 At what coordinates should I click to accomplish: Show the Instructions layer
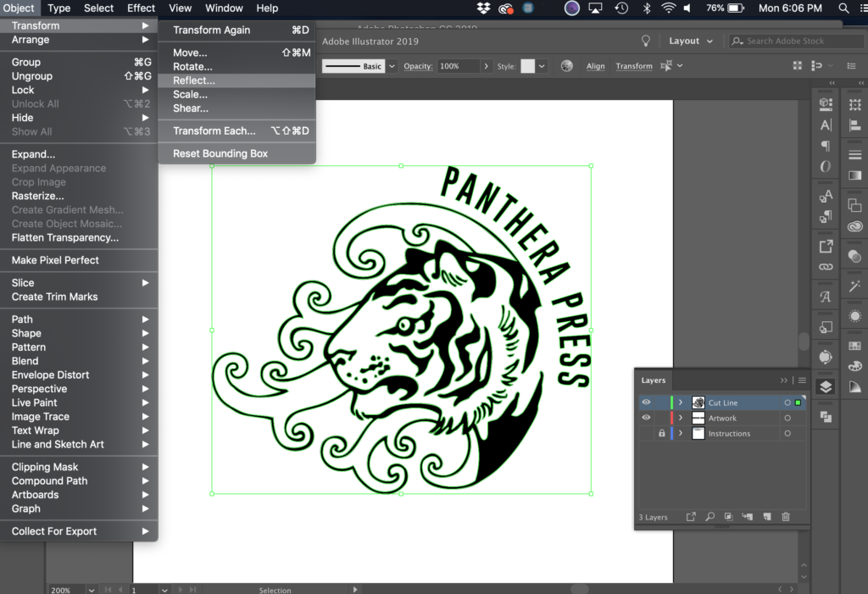[646, 434]
